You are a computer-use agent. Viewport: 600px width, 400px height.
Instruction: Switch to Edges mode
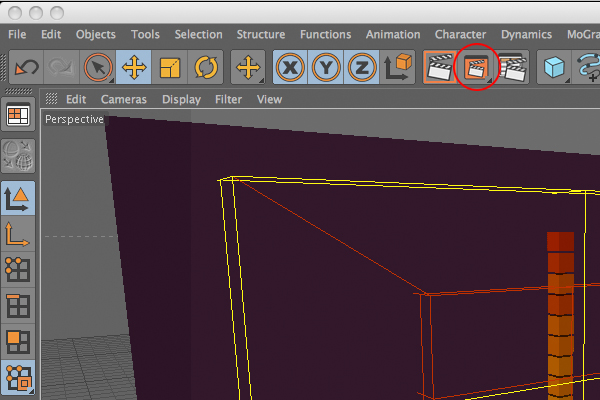(x=18, y=305)
